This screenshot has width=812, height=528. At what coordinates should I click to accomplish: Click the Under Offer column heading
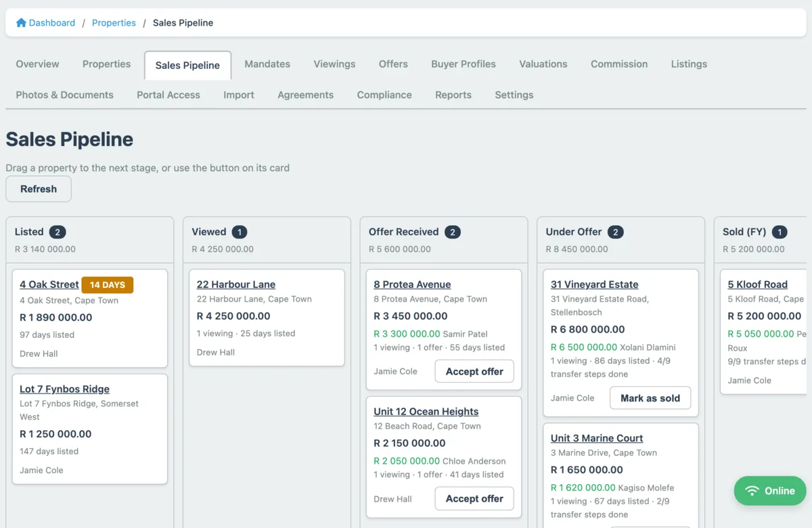tap(574, 232)
